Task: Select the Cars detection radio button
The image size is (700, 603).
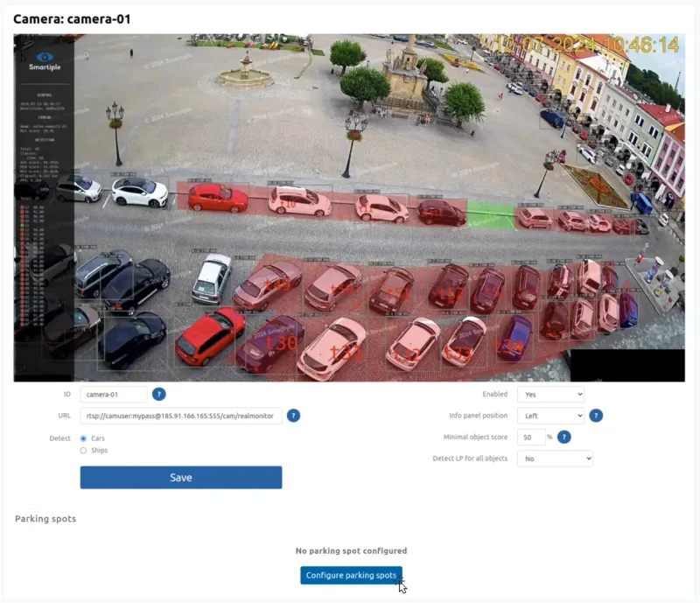Action: [x=83, y=438]
